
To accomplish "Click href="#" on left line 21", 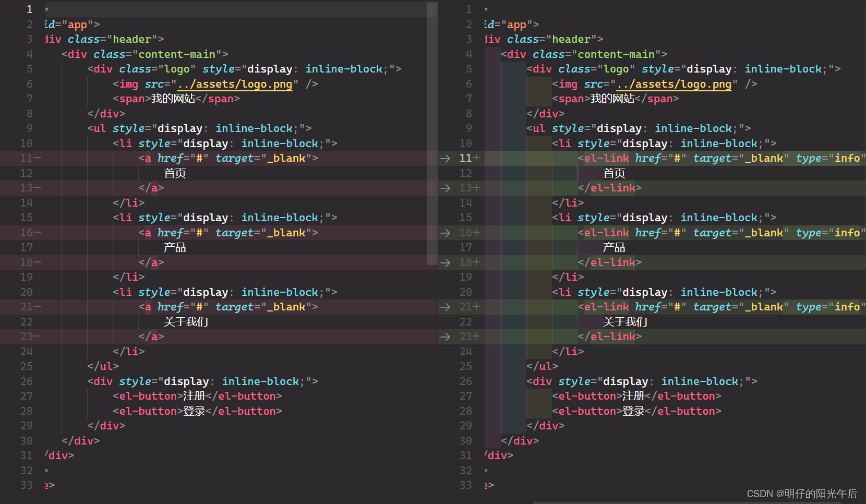I will [x=183, y=307].
